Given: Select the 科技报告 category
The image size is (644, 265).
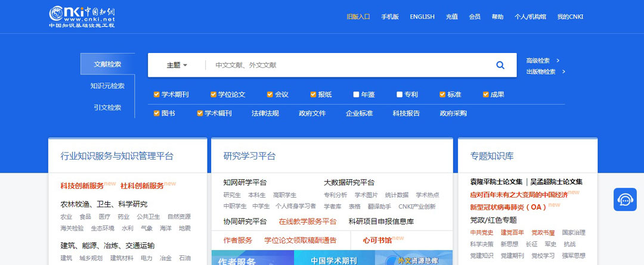Looking at the screenshot, I should click(x=406, y=113).
